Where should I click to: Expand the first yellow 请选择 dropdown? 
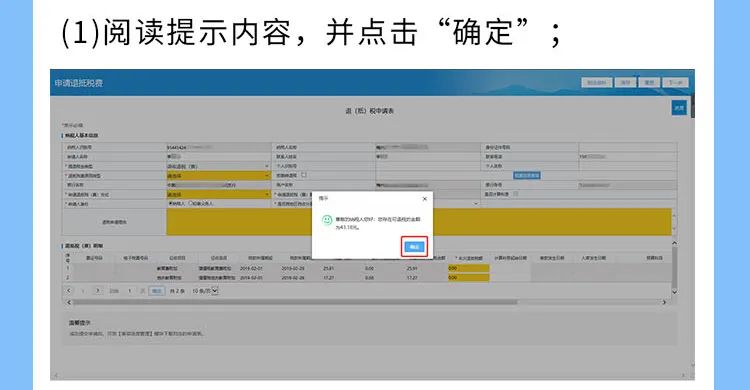click(x=219, y=176)
